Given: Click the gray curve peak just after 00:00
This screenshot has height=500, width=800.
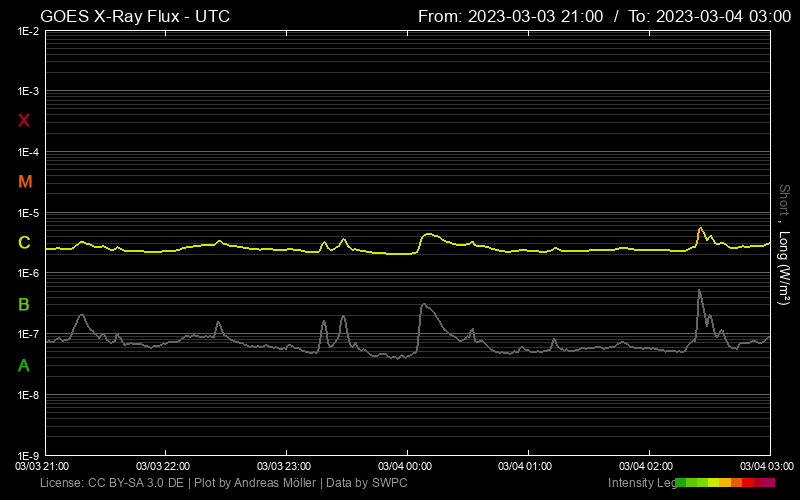Looking at the screenshot, I should pos(423,304).
